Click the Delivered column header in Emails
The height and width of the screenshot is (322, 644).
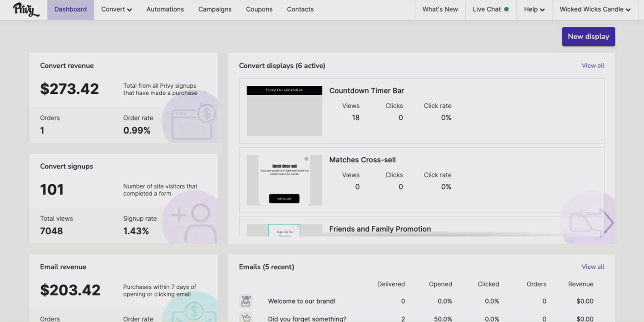point(391,284)
